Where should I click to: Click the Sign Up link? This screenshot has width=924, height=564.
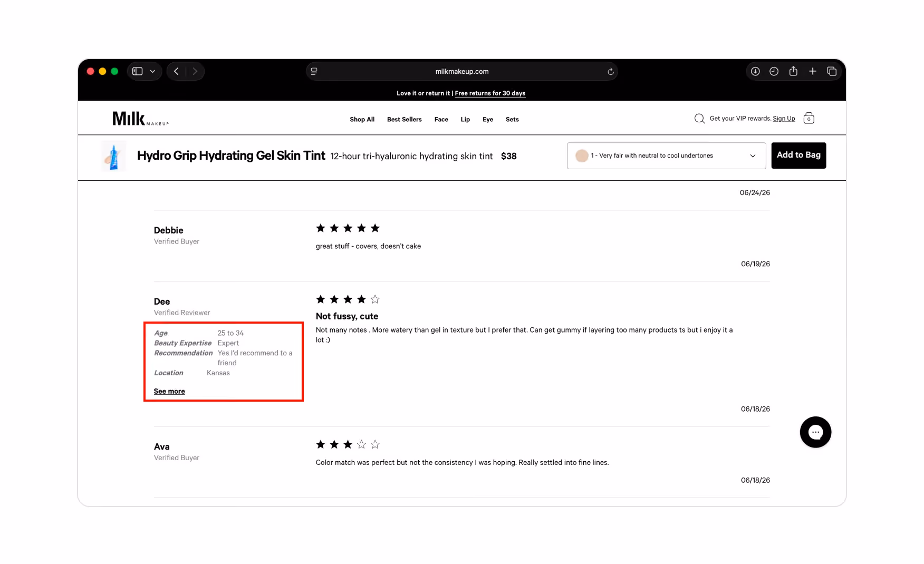784,119
